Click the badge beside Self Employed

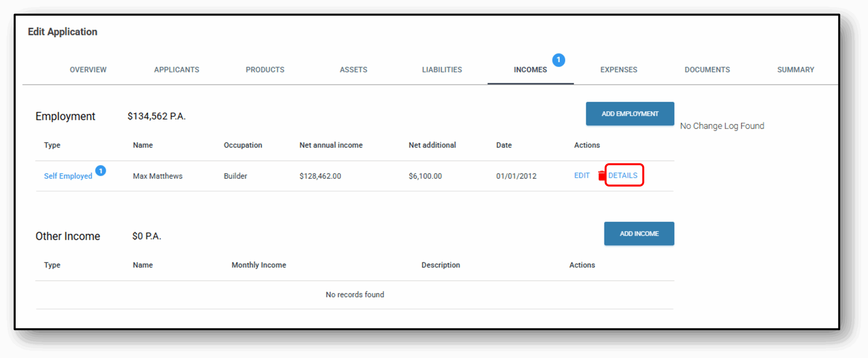click(100, 170)
